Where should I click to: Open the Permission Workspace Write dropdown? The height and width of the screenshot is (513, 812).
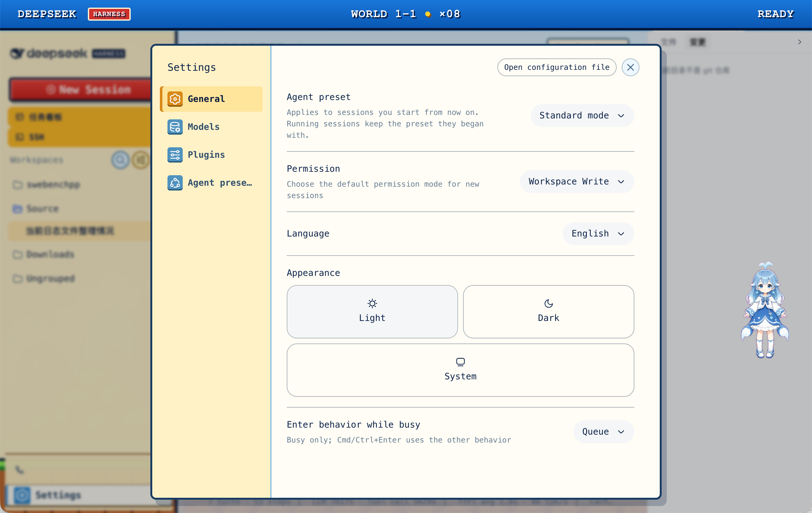(x=577, y=182)
